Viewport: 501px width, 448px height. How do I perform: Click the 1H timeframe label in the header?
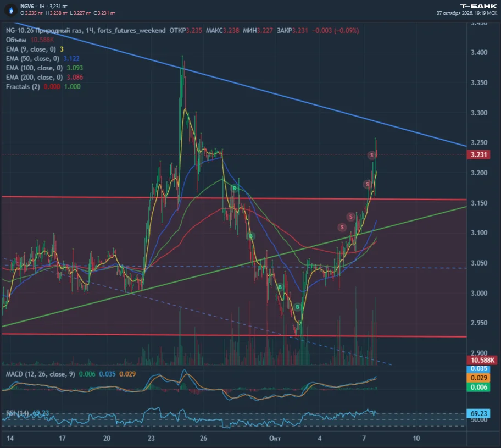(42, 7)
